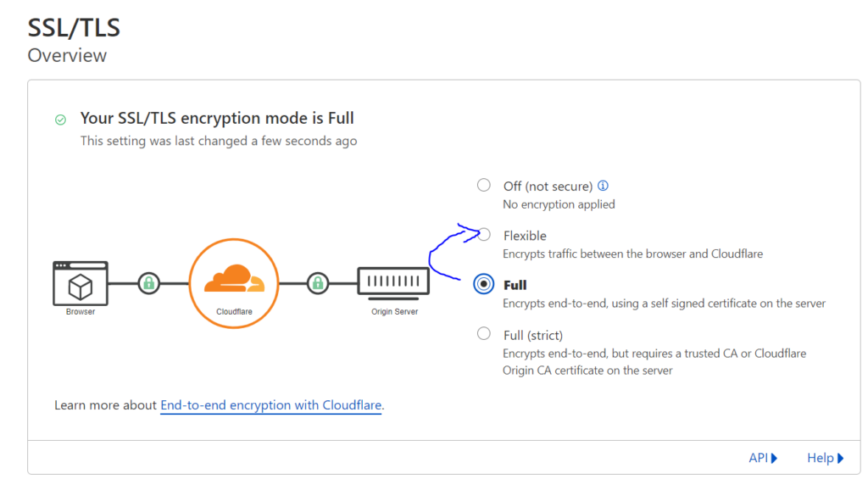This screenshot has width=868, height=485.
Task: Select the Full (strict) radio button
Action: (x=484, y=333)
